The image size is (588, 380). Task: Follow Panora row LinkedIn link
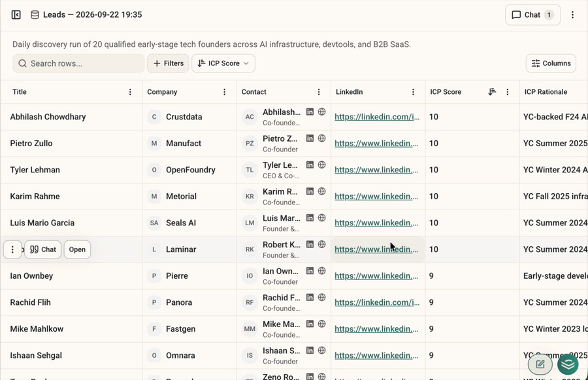click(x=377, y=302)
